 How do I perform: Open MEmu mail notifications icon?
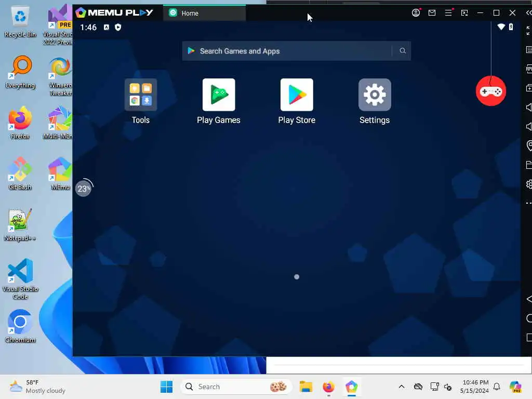[x=432, y=13]
